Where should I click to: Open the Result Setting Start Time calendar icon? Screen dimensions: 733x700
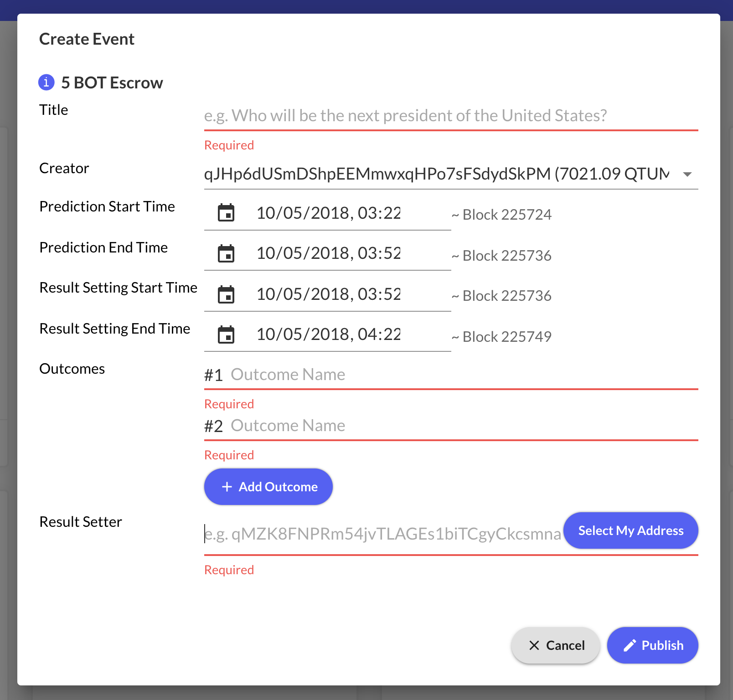pyautogui.click(x=226, y=293)
